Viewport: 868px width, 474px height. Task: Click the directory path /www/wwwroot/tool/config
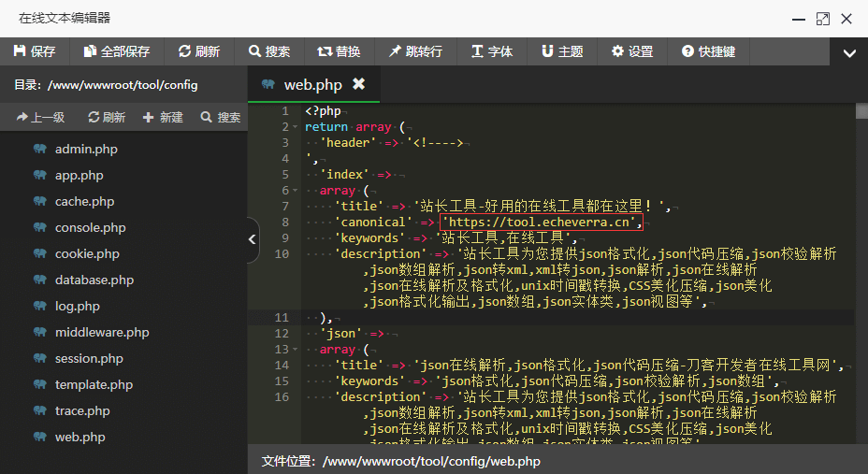pos(123,85)
